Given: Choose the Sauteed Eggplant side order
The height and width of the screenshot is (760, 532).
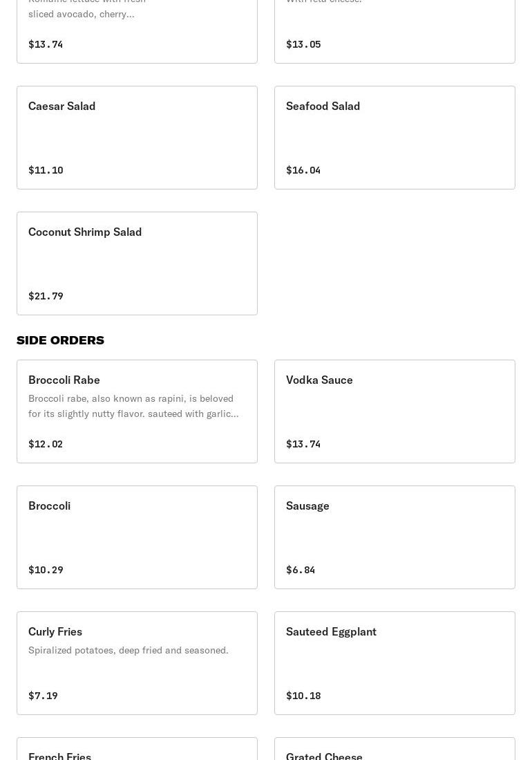Looking at the screenshot, I should pyautogui.click(x=395, y=663).
